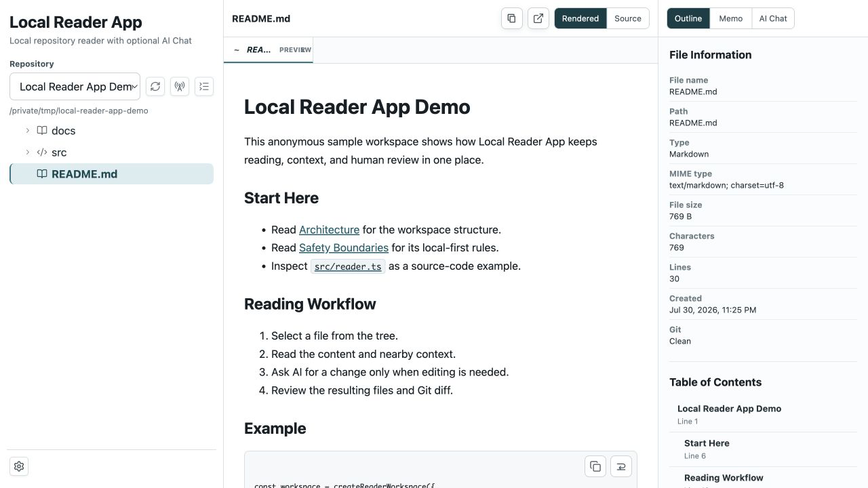
Task: Click list item 'Review the resulting files and Git diff.'
Action: 362,390
